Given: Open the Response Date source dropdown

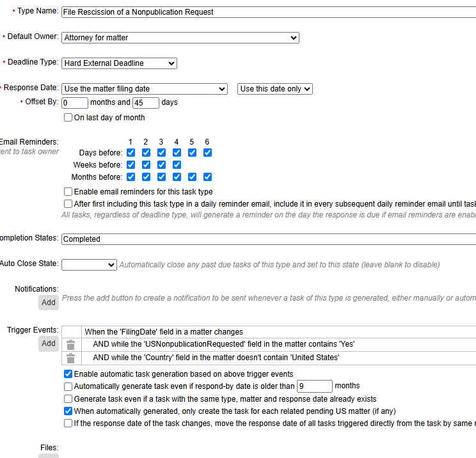Looking at the screenshot, I should coord(145,89).
